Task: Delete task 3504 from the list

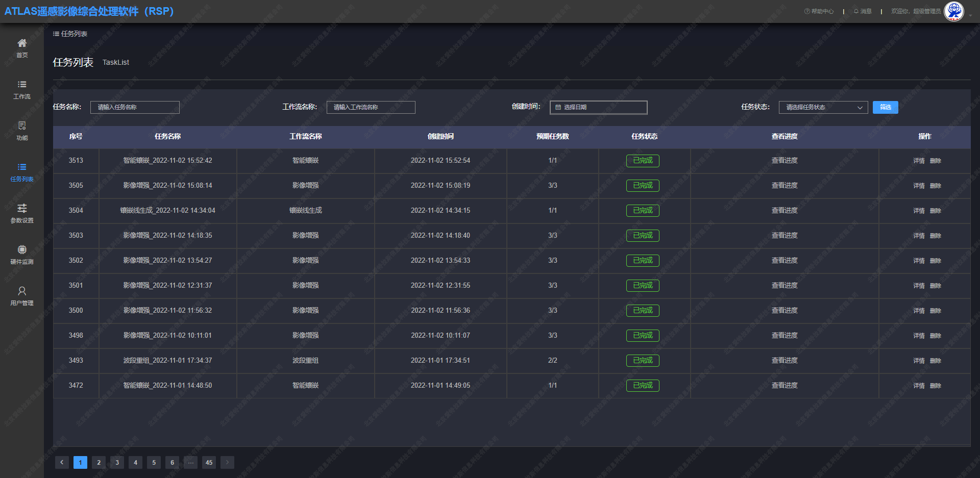Action: 935,211
